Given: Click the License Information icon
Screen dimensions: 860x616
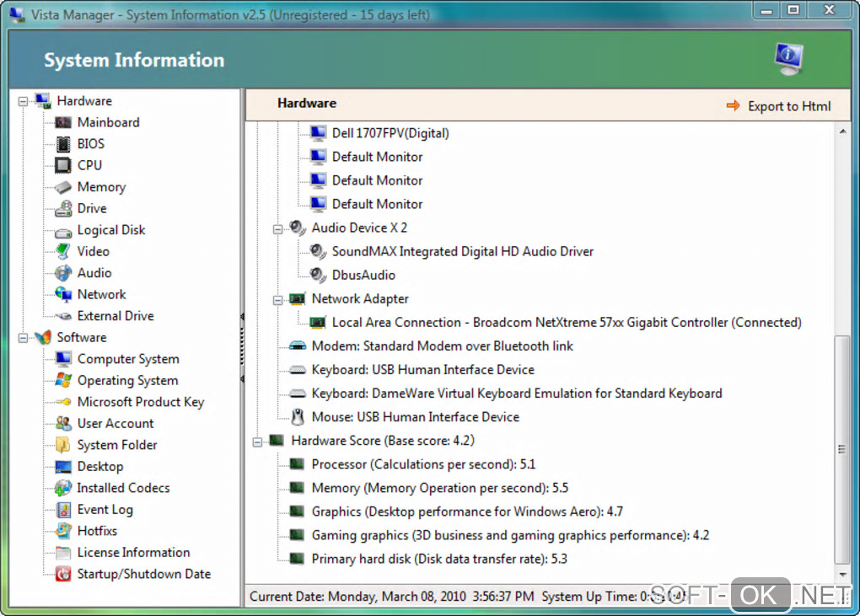Looking at the screenshot, I should click(63, 553).
